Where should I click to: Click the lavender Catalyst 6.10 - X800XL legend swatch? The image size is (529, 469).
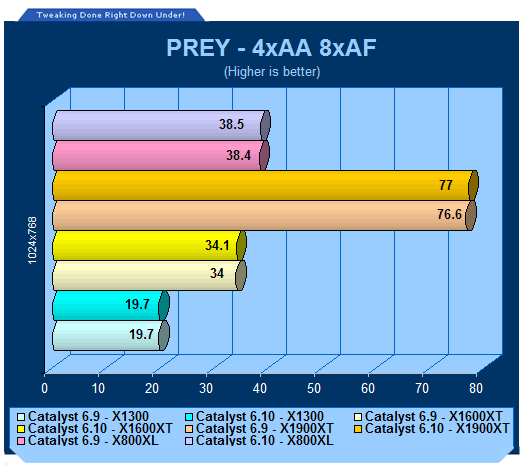coord(189,441)
